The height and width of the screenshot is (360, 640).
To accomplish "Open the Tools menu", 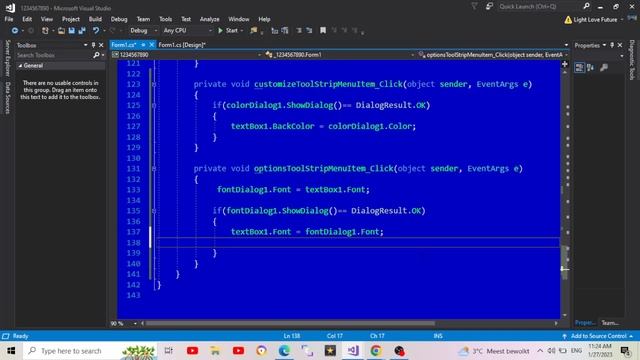I will pyautogui.click(x=165, y=19).
